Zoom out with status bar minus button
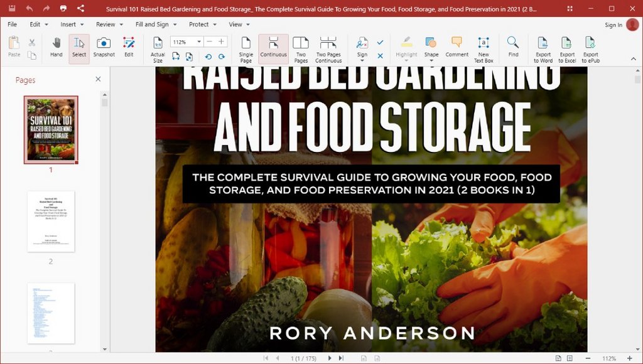Screen dimensions: 643x364 [587, 358]
